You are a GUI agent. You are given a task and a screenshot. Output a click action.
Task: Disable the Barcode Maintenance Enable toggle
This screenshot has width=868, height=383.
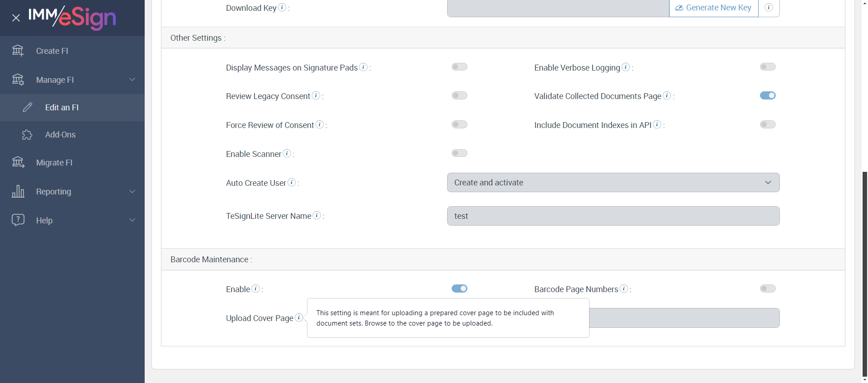pos(459,288)
